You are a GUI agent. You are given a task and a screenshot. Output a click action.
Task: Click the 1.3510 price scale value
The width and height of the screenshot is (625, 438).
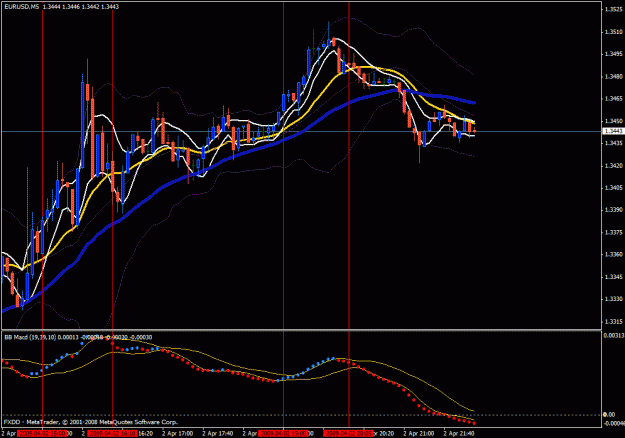coord(614,31)
